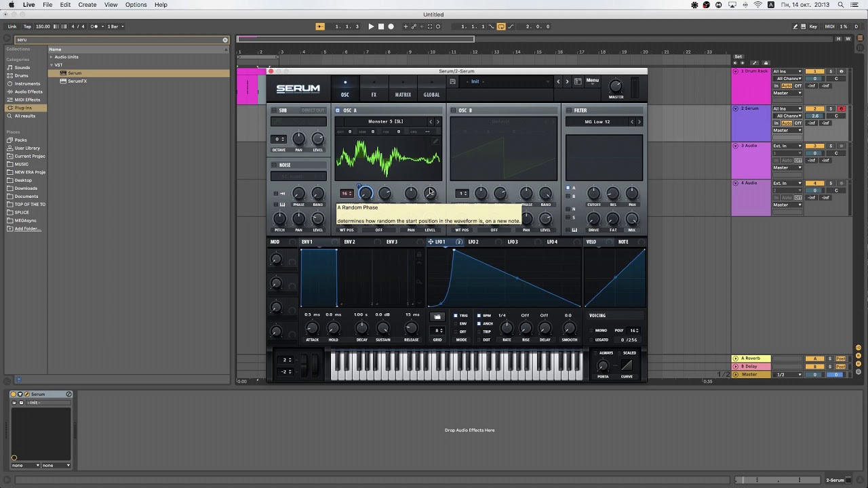Click the envelope lock icon
Screen dimensions: 868x488
coord(419,256)
